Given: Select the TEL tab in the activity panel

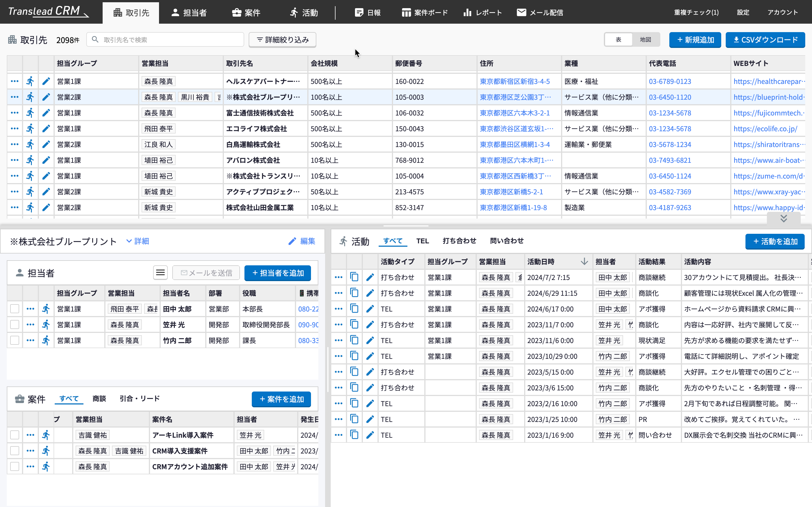Looking at the screenshot, I should click(423, 241).
